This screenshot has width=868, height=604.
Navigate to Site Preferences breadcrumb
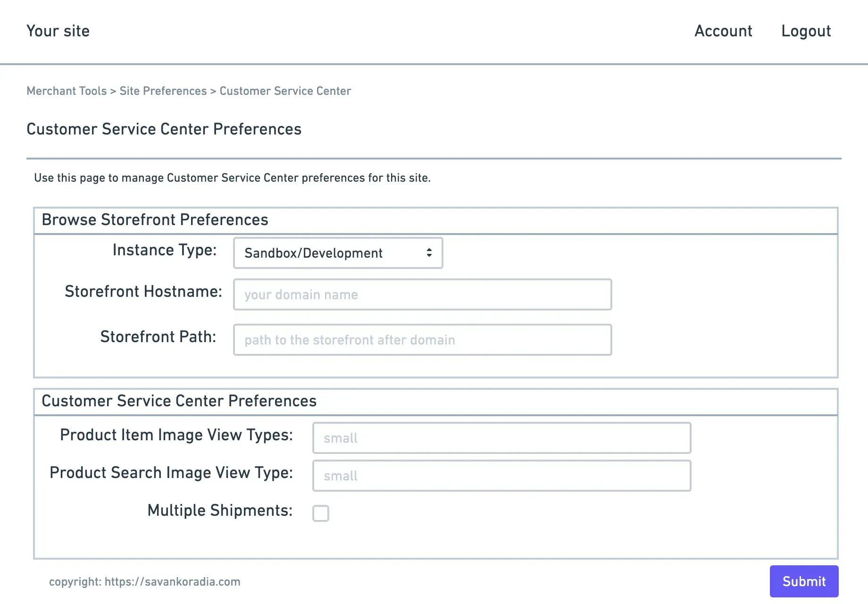[x=163, y=91]
